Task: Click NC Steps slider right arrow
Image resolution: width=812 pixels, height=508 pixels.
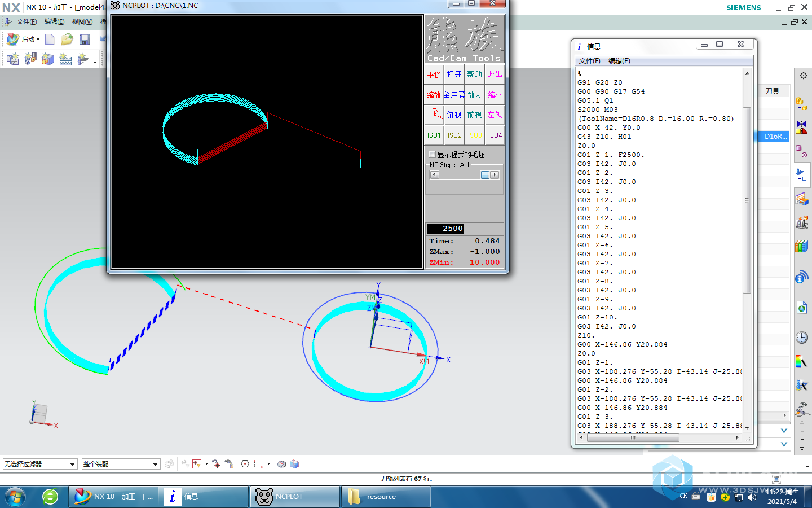Action: 495,175
